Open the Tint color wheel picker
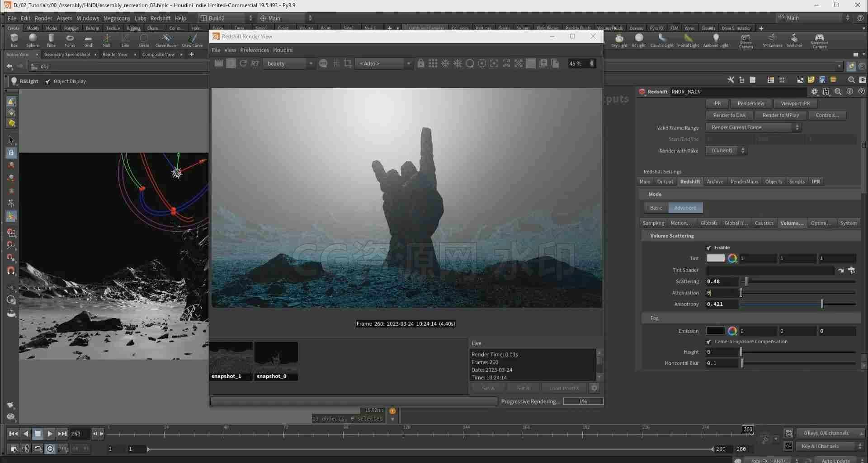The width and height of the screenshot is (868, 463). click(732, 258)
